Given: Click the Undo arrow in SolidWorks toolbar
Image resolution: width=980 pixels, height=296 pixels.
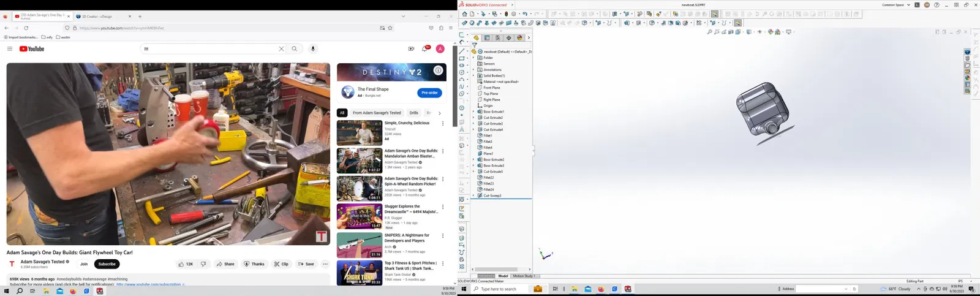Looking at the screenshot, I should (x=525, y=13).
